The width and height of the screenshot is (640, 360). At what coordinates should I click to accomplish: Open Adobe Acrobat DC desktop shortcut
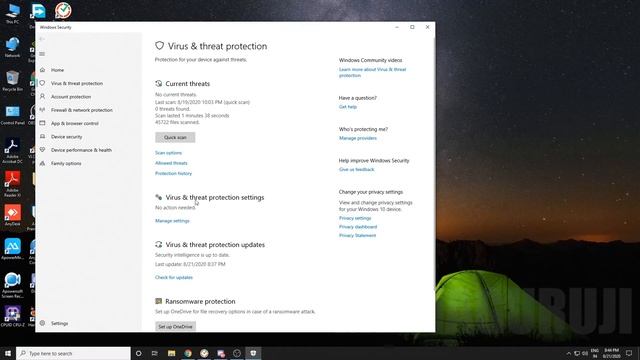(12, 151)
